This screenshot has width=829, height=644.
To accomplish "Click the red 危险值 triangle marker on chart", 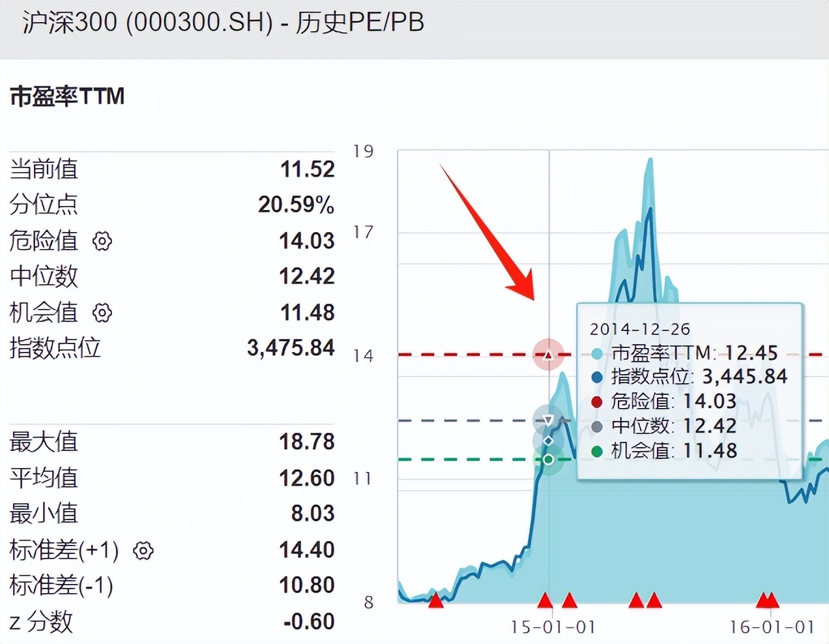I will [548, 355].
